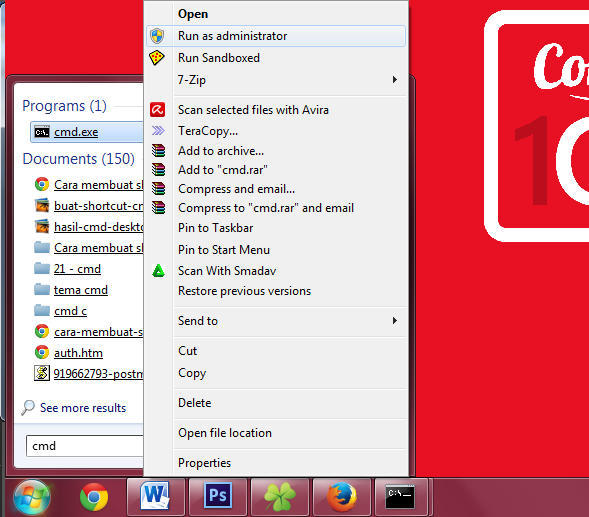Viewport: 589px width, 517px height.
Task: Open the 21 - cmd folder result
Action: 77,269
